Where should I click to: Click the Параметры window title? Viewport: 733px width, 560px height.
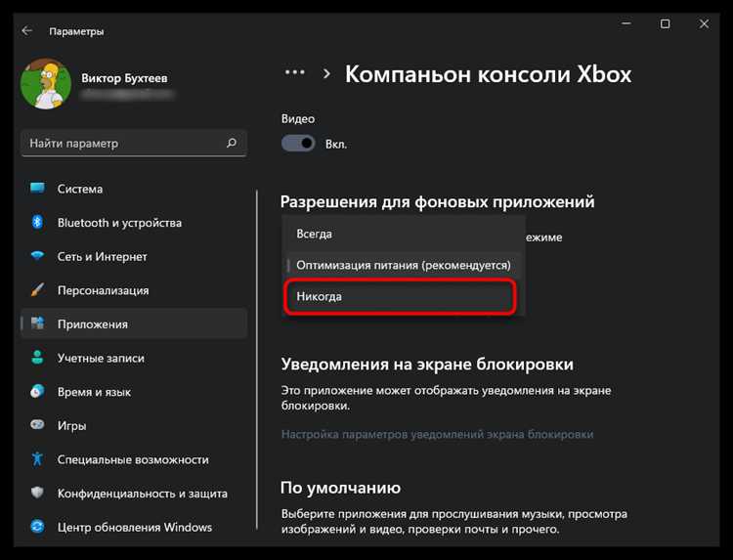pos(76,31)
